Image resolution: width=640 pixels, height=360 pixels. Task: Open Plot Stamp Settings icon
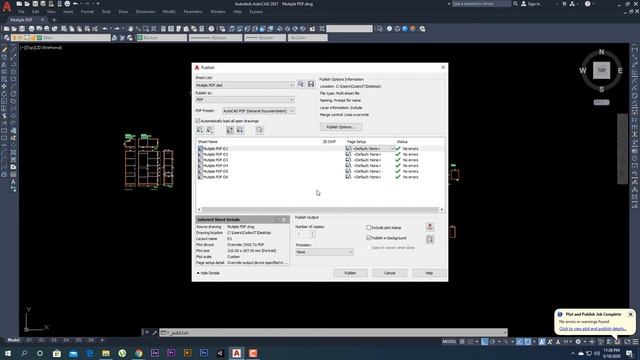click(x=430, y=227)
